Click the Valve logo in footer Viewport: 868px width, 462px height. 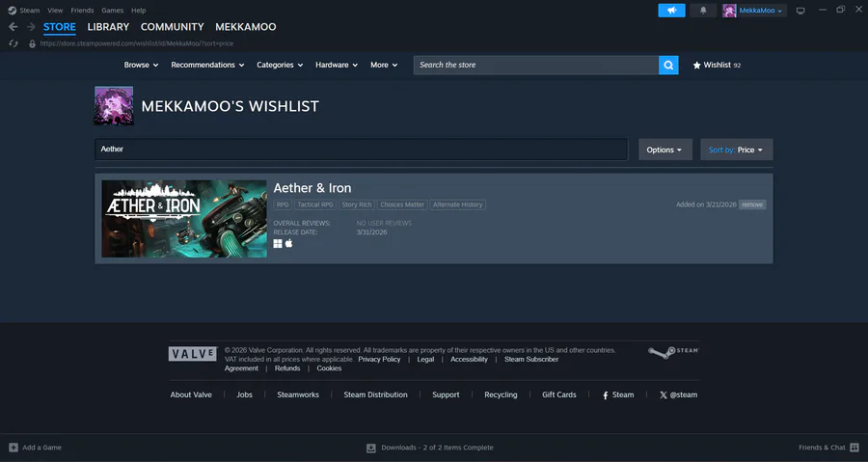tap(193, 354)
